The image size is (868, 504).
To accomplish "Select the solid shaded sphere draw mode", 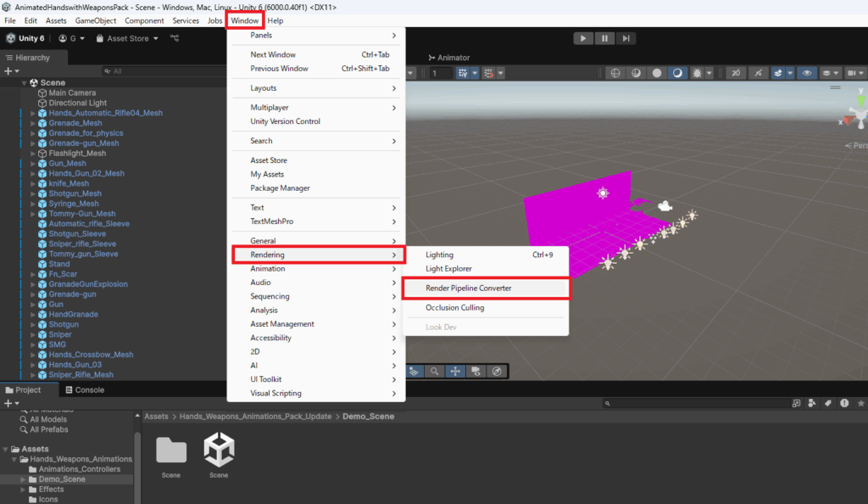I will (x=657, y=73).
